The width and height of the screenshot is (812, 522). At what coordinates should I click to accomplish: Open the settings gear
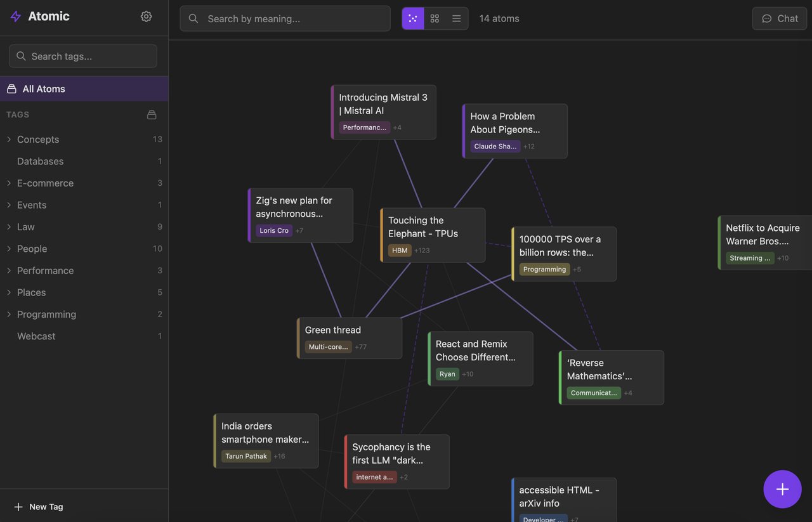[x=146, y=16]
